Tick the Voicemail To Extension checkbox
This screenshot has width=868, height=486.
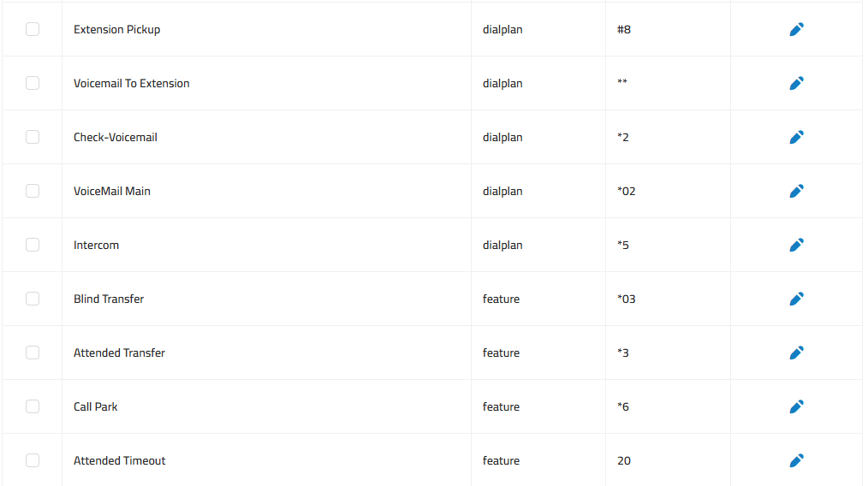(x=33, y=83)
